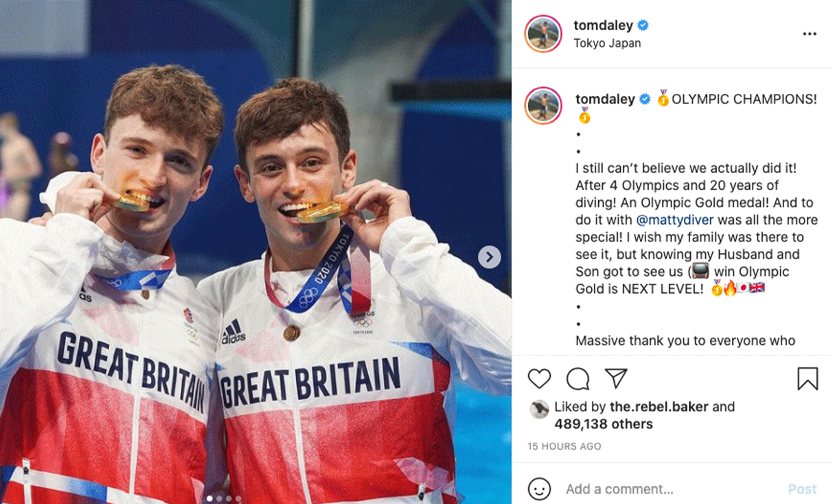The height and width of the screenshot is (504, 832).
Task: Open the tomdaley username in post header
Action: point(603,25)
